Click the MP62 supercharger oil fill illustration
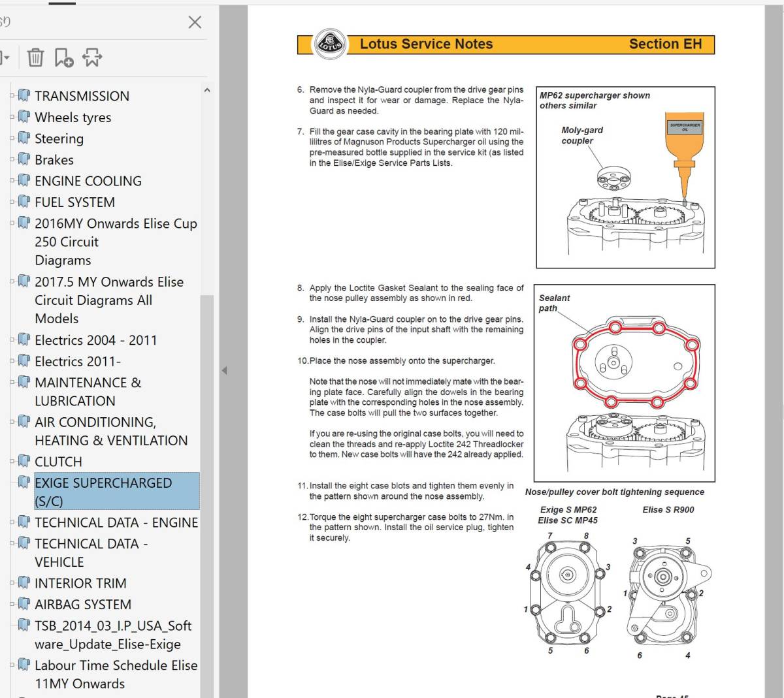This screenshot has width=784, height=698. coord(625,177)
